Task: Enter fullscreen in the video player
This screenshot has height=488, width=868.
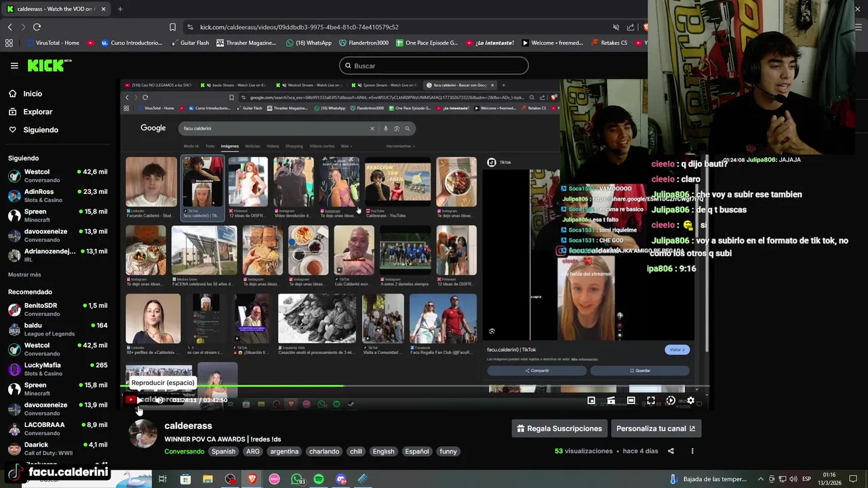Action: coord(650,401)
